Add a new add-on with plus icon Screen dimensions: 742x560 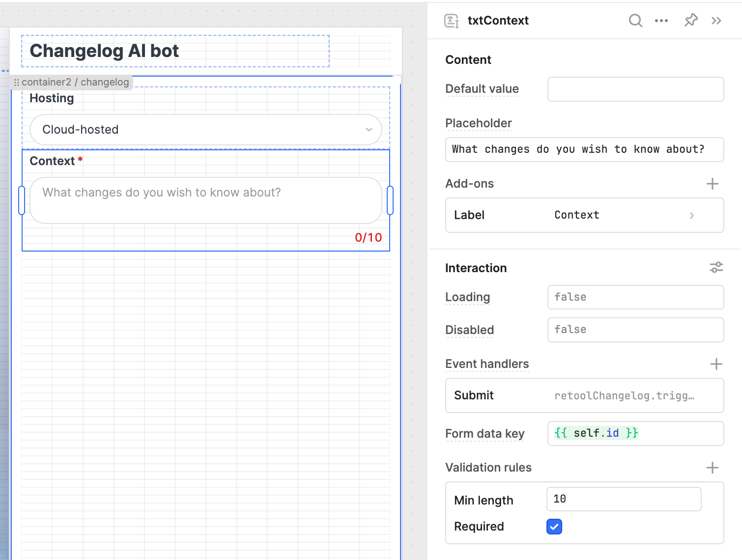[x=712, y=184]
